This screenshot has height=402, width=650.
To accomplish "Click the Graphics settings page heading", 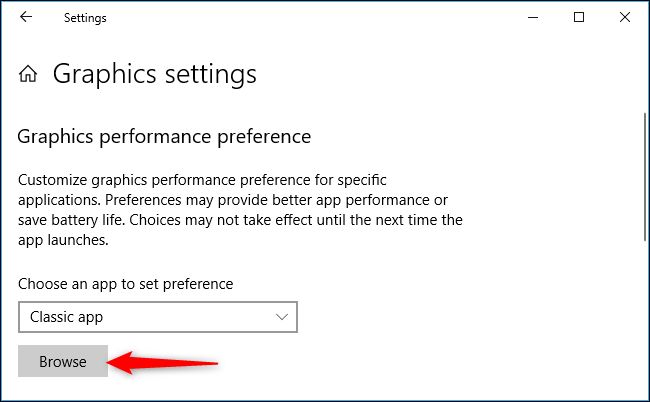I will pos(155,75).
